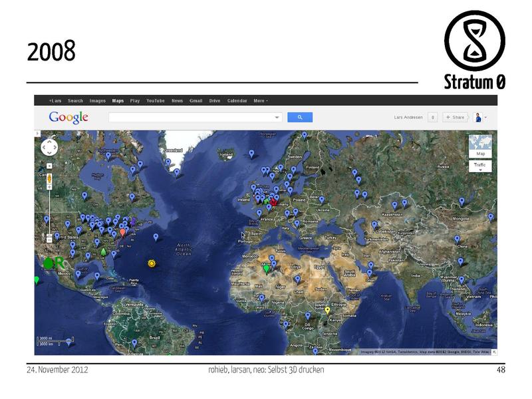Open the More menu in top bar

(260, 100)
